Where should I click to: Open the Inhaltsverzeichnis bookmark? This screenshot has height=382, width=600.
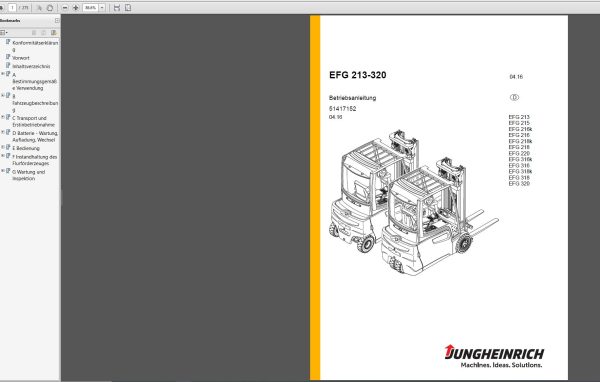click(x=31, y=66)
